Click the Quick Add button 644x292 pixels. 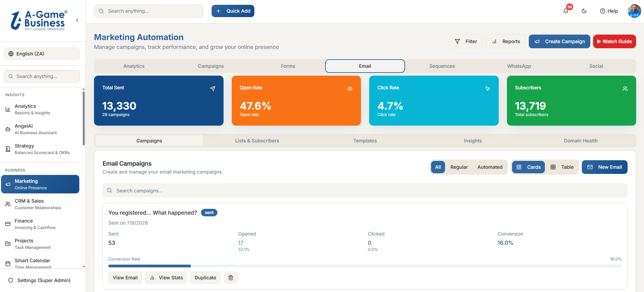(233, 11)
